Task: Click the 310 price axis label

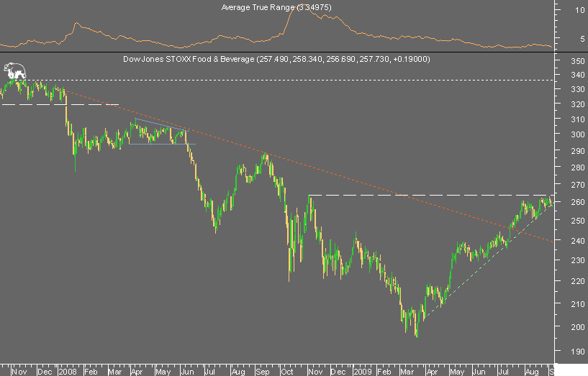Action: 578,119
